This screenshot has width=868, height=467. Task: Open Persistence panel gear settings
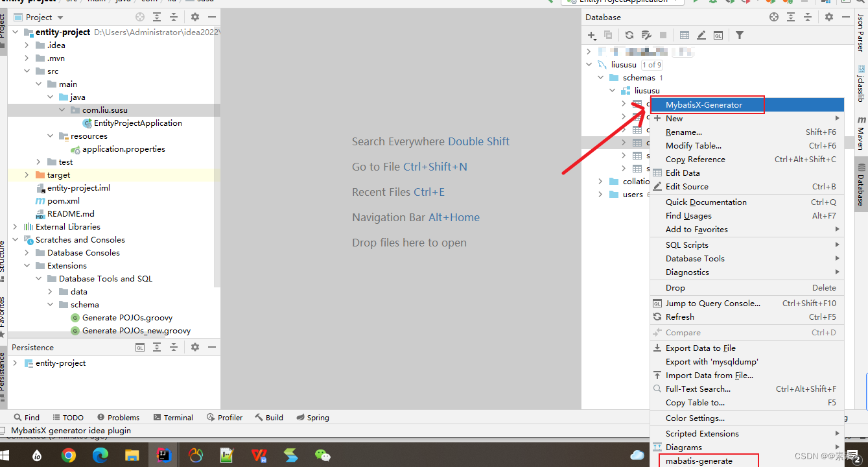point(194,348)
